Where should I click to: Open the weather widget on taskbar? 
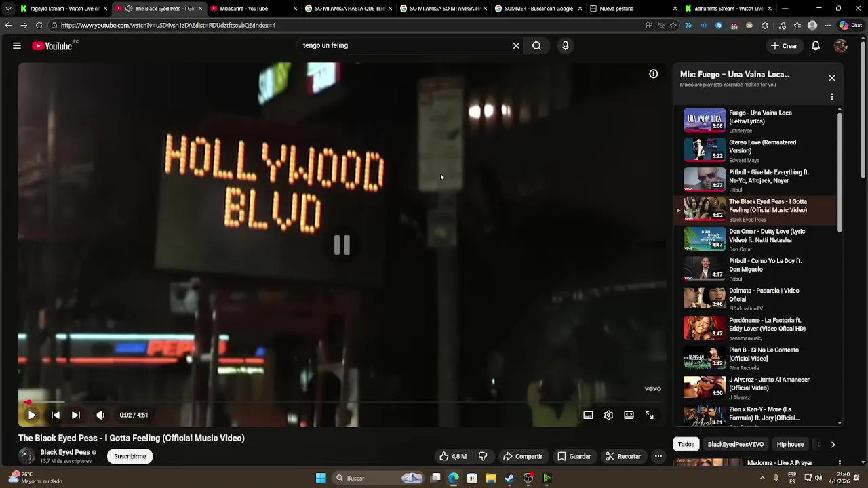tap(35, 478)
